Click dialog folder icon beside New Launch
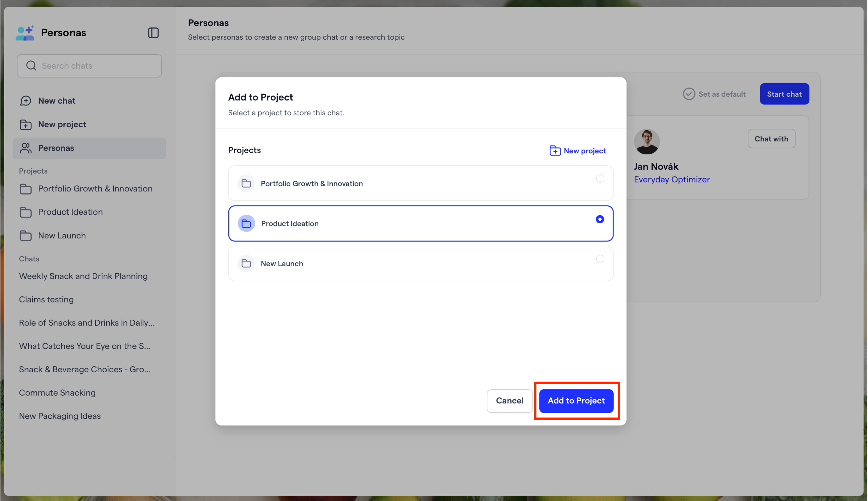 246,264
